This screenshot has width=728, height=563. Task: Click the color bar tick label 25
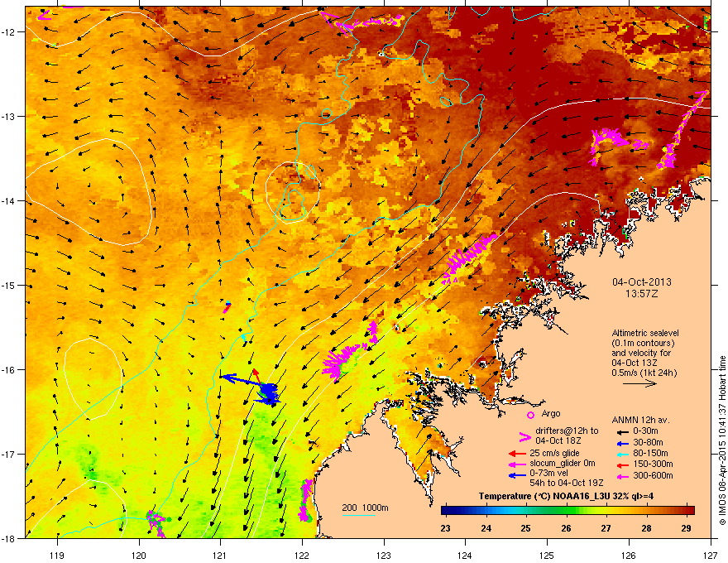525,528
